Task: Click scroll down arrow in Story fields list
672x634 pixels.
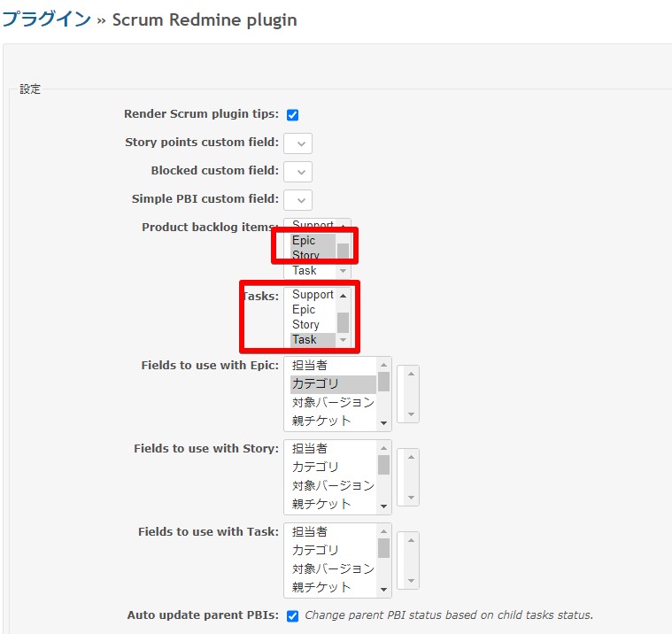Action: [x=383, y=506]
